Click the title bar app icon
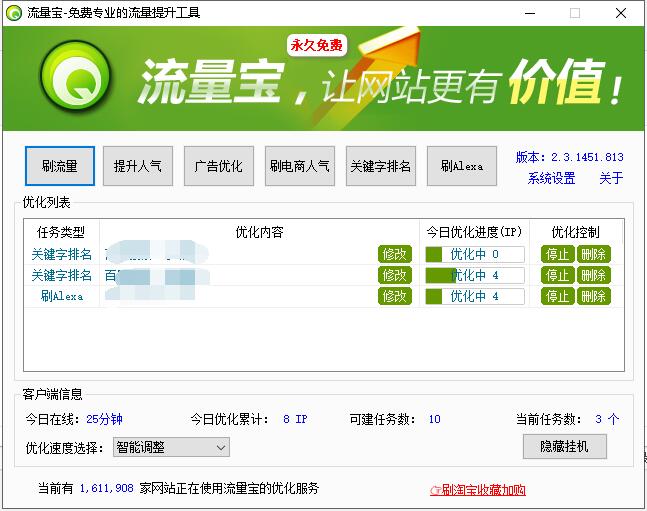This screenshot has height=511, width=647. pyautogui.click(x=14, y=13)
